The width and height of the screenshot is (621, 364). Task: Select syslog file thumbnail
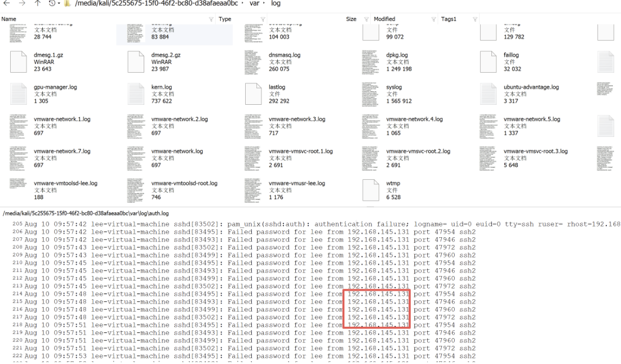click(x=370, y=94)
